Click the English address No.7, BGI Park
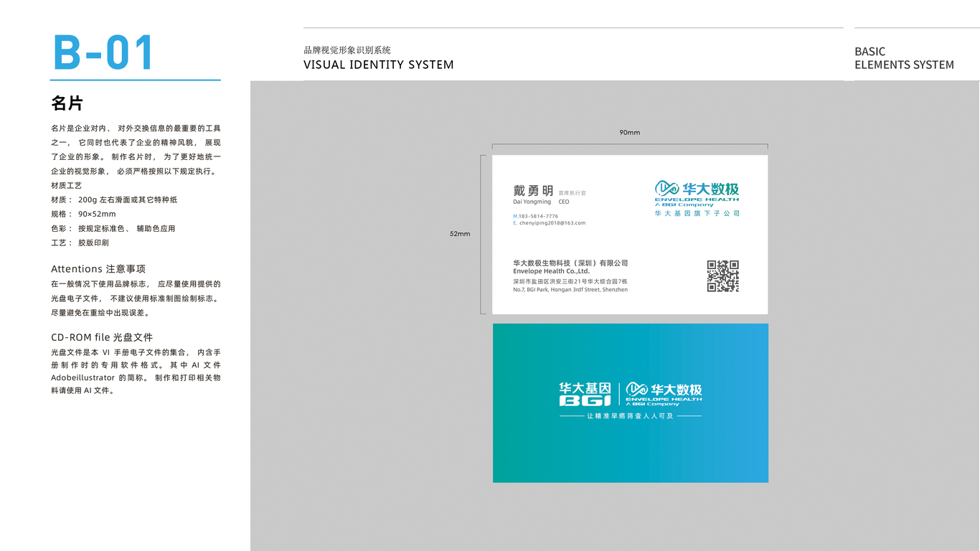The image size is (980, 551). [x=570, y=290]
